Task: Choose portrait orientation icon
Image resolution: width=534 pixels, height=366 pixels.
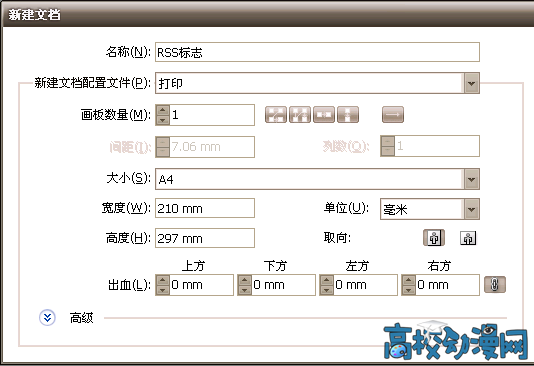Action: [x=434, y=238]
